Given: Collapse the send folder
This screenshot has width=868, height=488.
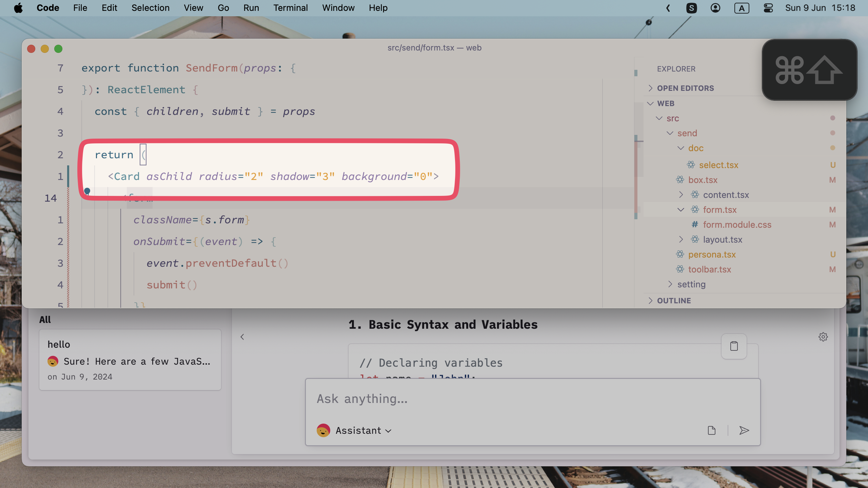Looking at the screenshot, I should (x=670, y=133).
